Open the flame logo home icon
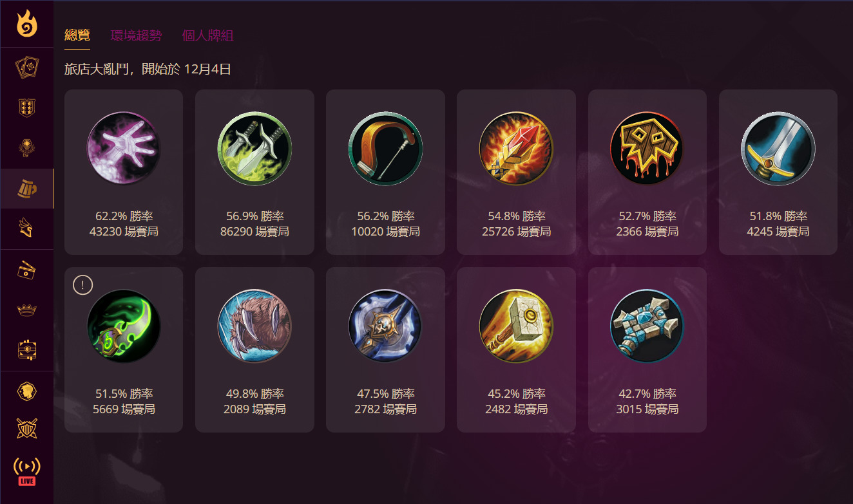Viewport: 853px width, 504px height. click(26, 24)
